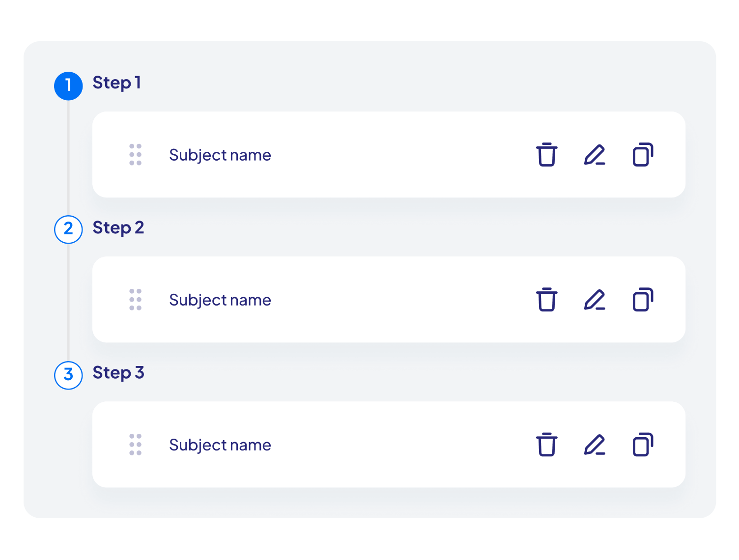Click the Step 2 heading label
This screenshot has width=739, height=560.
point(118,228)
